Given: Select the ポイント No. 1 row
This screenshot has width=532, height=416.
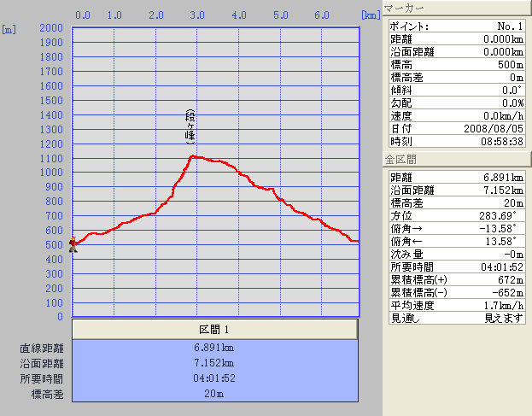Looking at the screenshot, I should click(x=457, y=26).
